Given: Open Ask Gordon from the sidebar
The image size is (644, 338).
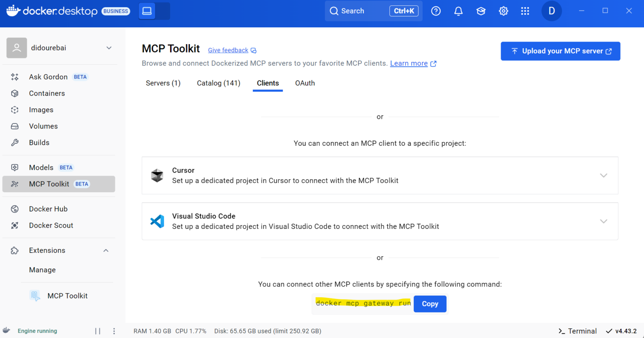Looking at the screenshot, I should pos(48,76).
